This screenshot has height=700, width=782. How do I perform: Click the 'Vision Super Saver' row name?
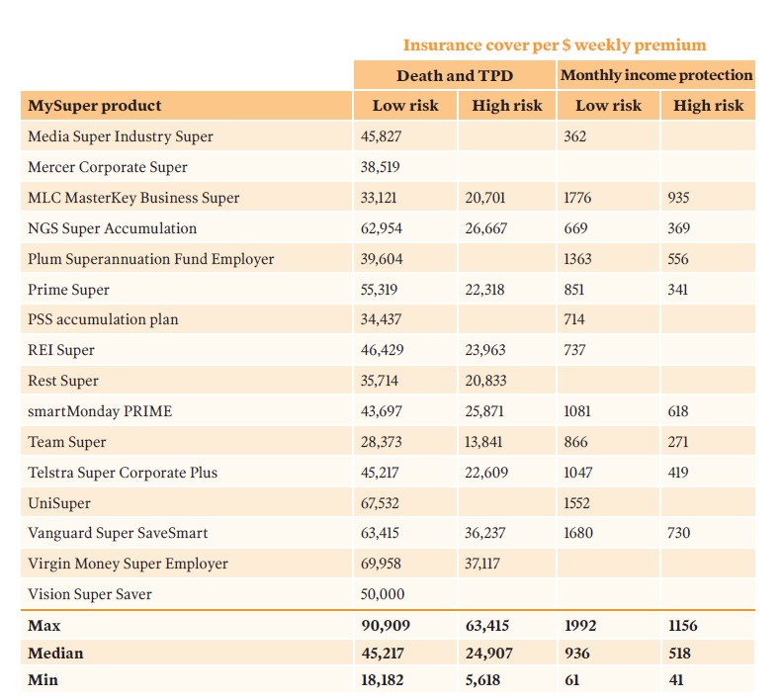coord(90,595)
